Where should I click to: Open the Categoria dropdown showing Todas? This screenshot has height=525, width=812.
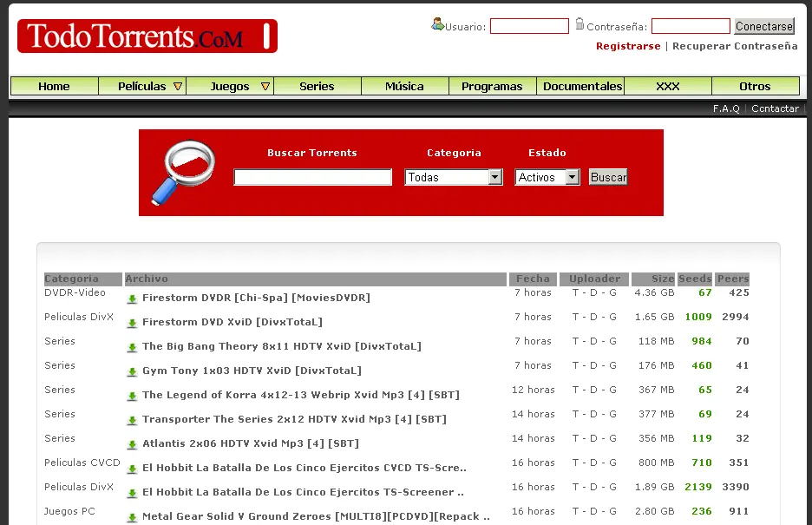pyautogui.click(x=454, y=177)
